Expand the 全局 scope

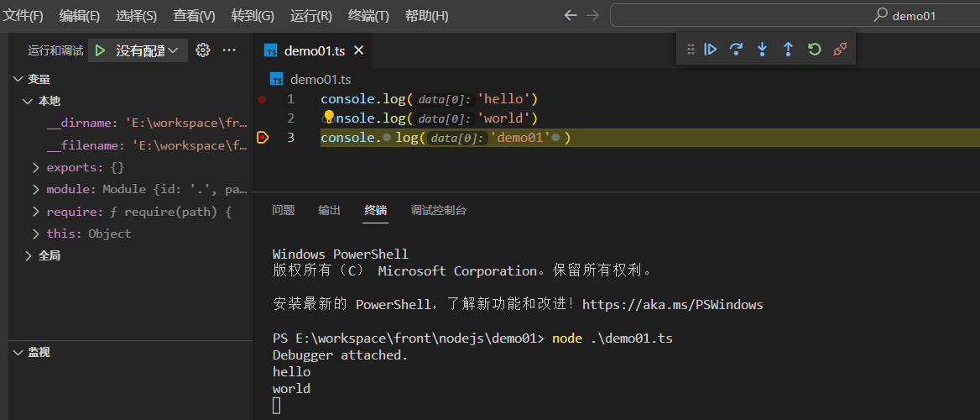point(28,255)
